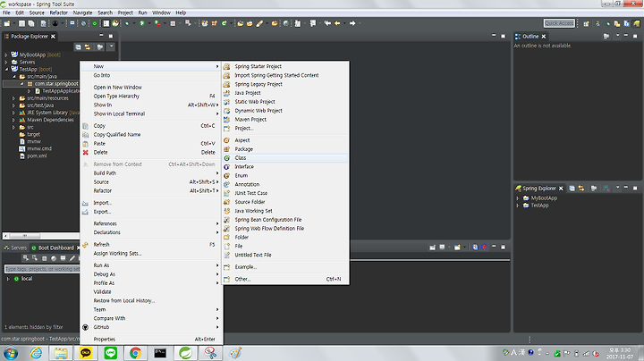Click the Java Working Set icon
The height and width of the screenshot is (361, 644).
pyautogui.click(x=226, y=211)
